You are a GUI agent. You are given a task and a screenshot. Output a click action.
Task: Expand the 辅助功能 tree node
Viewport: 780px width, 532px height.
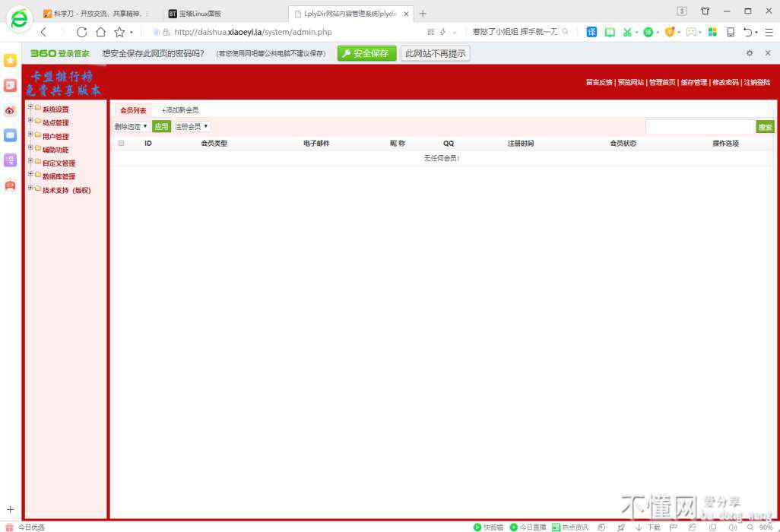30,147
